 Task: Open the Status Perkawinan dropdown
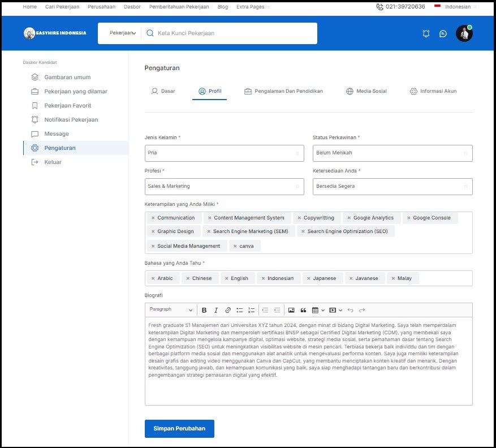[393, 153]
